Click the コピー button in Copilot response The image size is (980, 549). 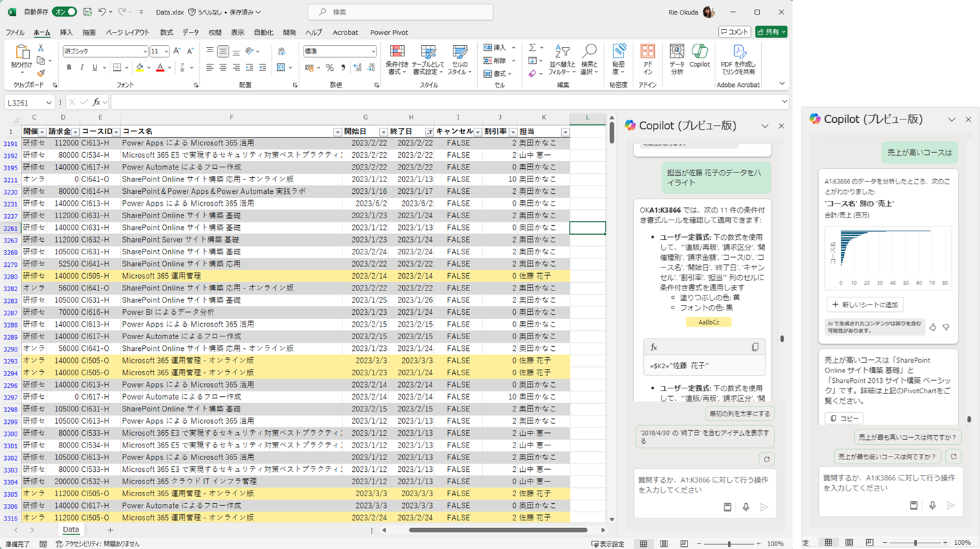click(x=843, y=418)
